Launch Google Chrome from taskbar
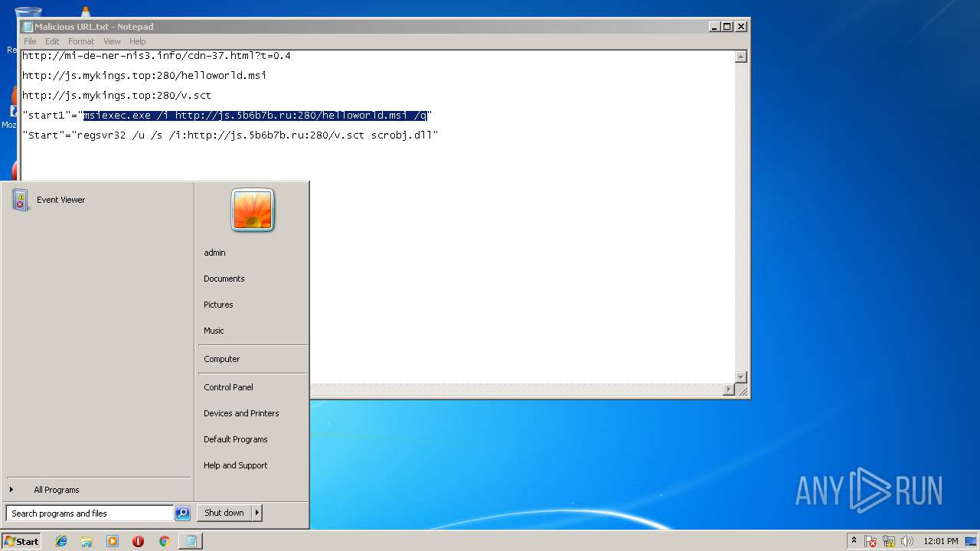Image resolution: width=980 pixels, height=551 pixels. pyautogui.click(x=164, y=541)
